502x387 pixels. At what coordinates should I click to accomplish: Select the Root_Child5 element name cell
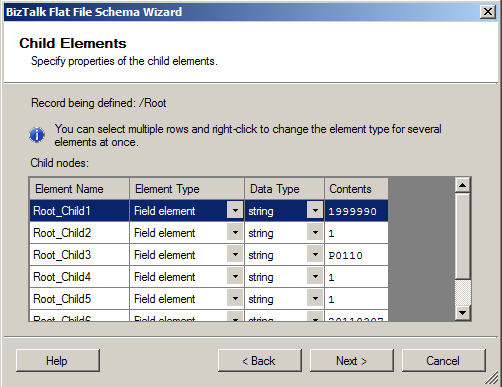coord(79,299)
